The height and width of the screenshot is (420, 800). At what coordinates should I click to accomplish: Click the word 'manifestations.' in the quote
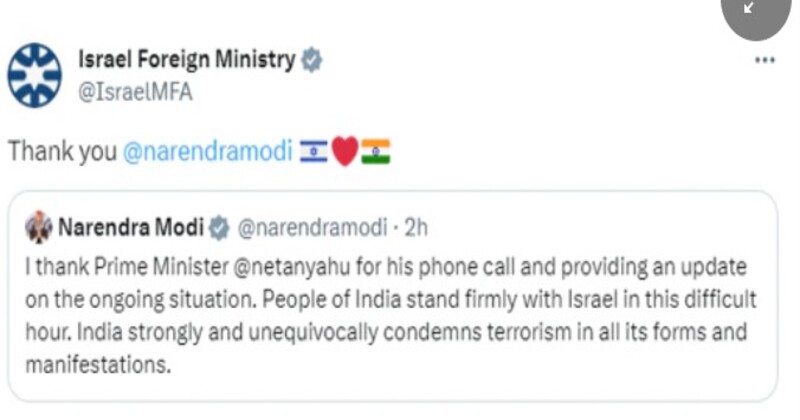point(97,360)
